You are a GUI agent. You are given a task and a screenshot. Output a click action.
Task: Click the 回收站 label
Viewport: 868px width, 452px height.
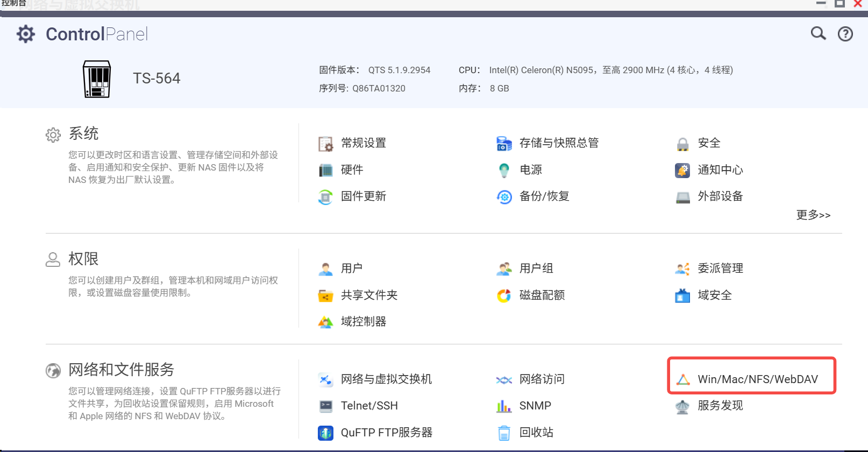click(x=536, y=433)
